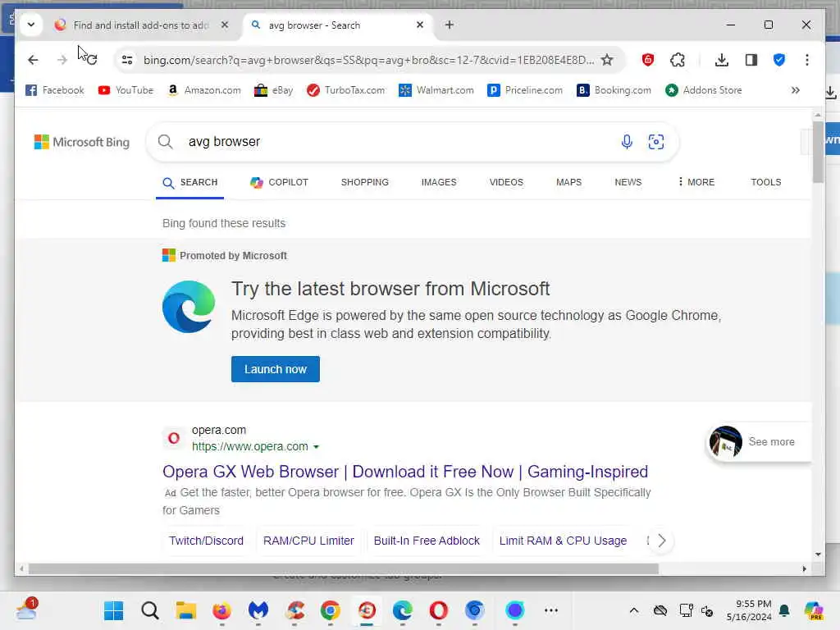Close the 'Find and install add-ons' tab
This screenshot has height=630, width=840.
pyautogui.click(x=225, y=25)
